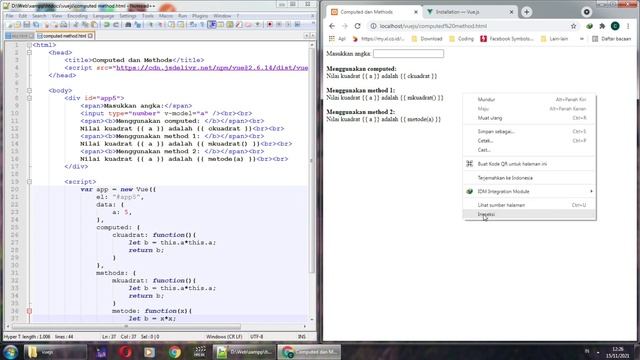Toggle Synchronize Horizontal Scrolling in Notepad++ toolbar
Viewport: 640px width, 360px height.
(180, 25)
